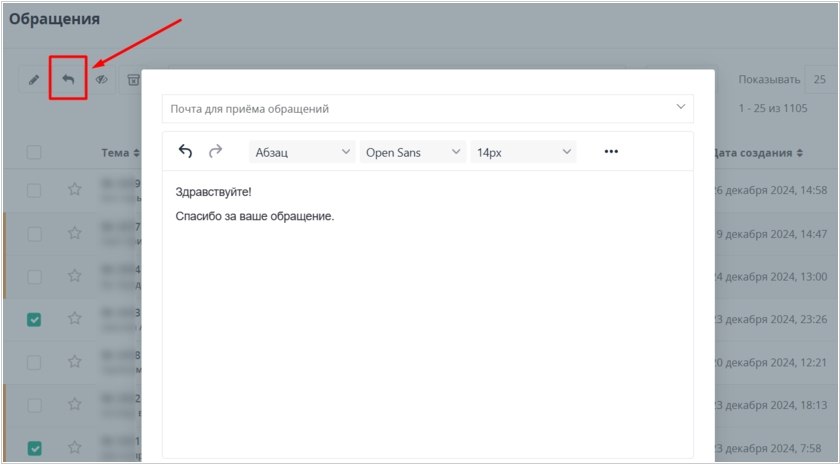The image size is (840, 464).
Task: Star the row dated 4 декабря 2024, 13:00
Action: 74,276
